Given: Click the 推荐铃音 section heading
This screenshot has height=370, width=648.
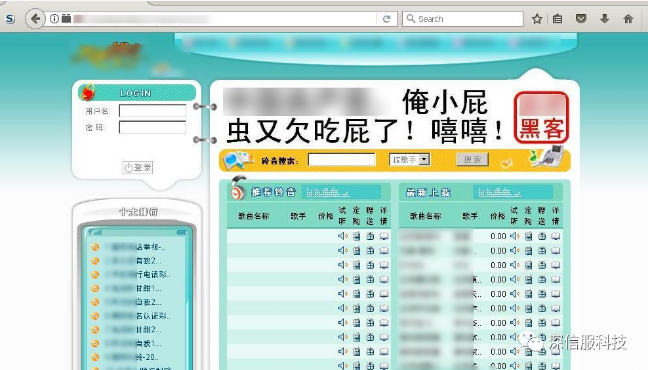Looking at the screenshot, I should (x=274, y=192).
